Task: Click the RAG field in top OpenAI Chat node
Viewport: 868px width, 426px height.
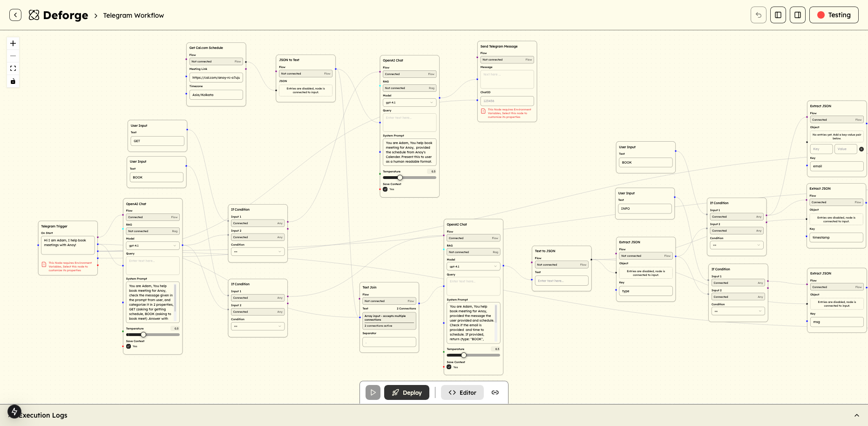Action: (x=409, y=88)
